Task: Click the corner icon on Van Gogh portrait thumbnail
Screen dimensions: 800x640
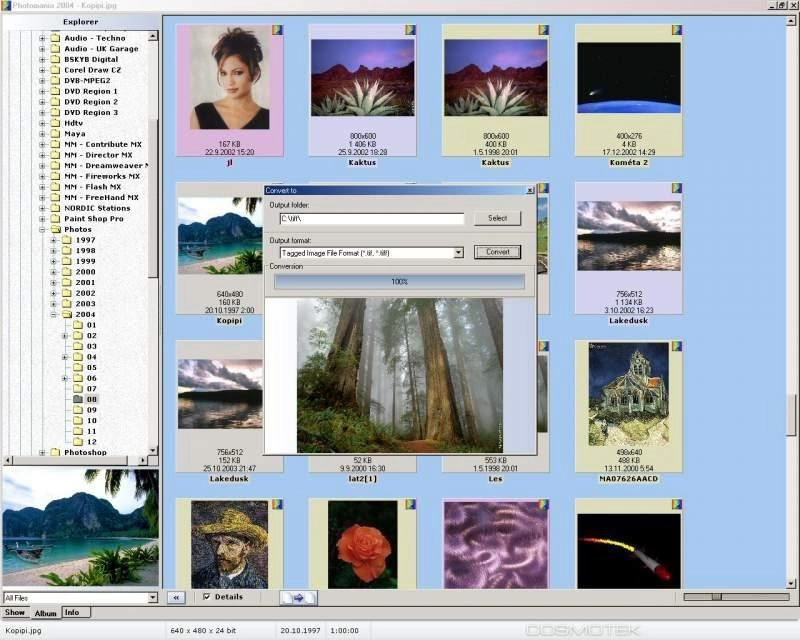Action: click(277, 504)
